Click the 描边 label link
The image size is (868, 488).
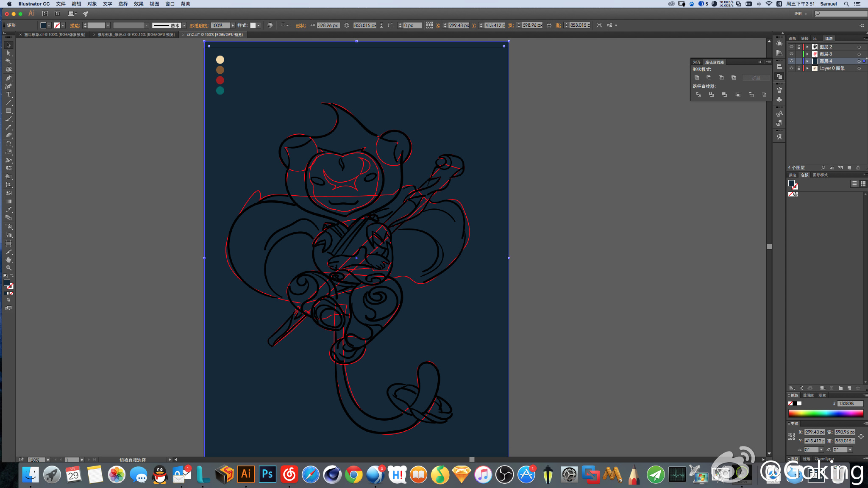[75, 25]
